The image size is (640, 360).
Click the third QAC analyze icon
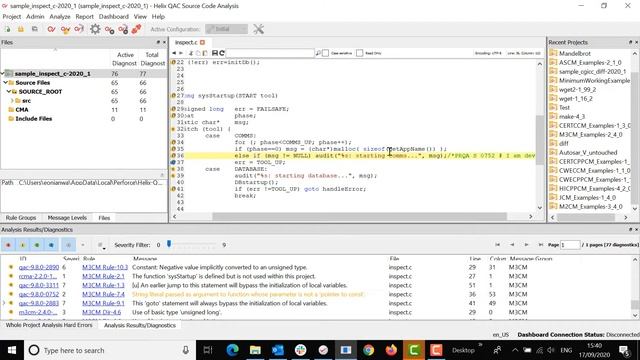(79, 29)
